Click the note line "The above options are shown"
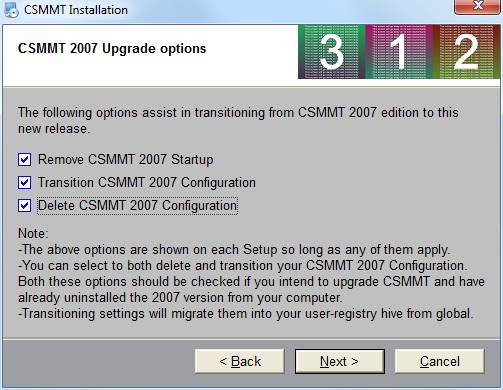The width and height of the screenshot is (503, 390). (234, 250)
